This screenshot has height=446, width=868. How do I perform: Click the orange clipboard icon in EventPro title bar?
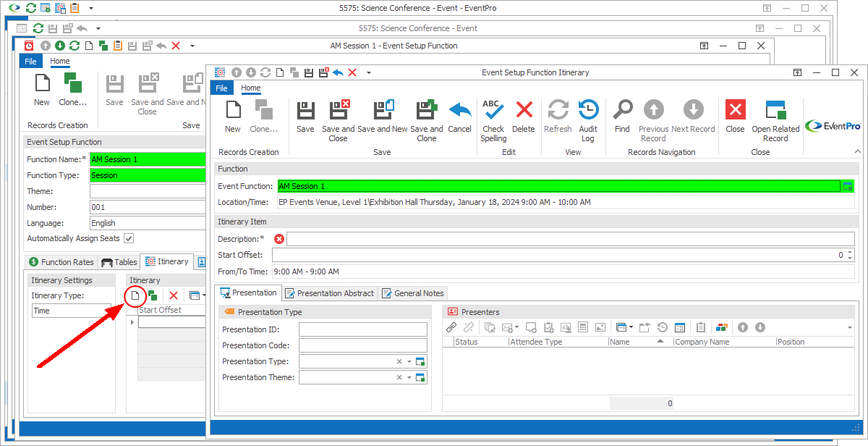(75, 8)
